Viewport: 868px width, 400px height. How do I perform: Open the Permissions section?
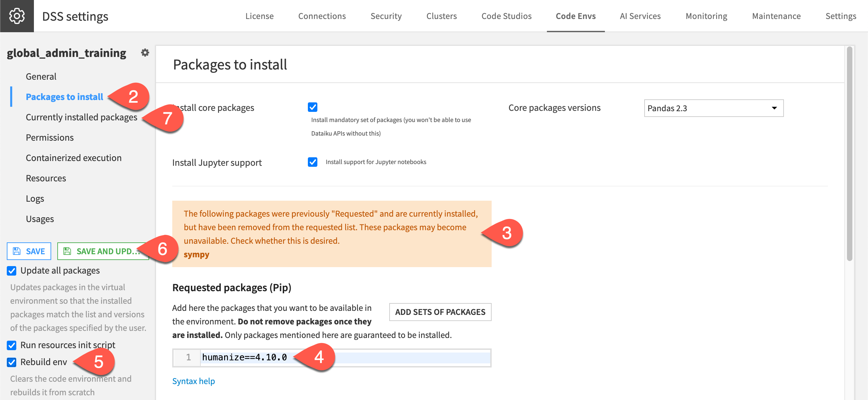tap(50, 137)
